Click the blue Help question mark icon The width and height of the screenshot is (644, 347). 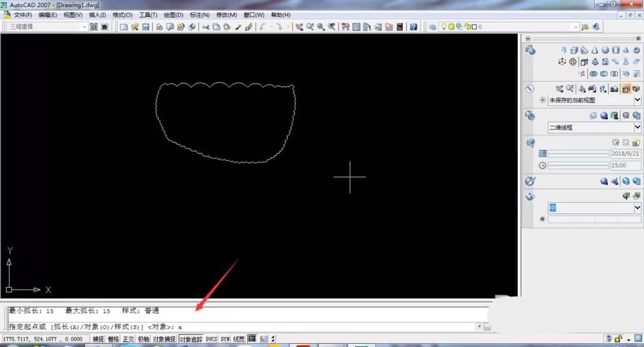(413, 26)
